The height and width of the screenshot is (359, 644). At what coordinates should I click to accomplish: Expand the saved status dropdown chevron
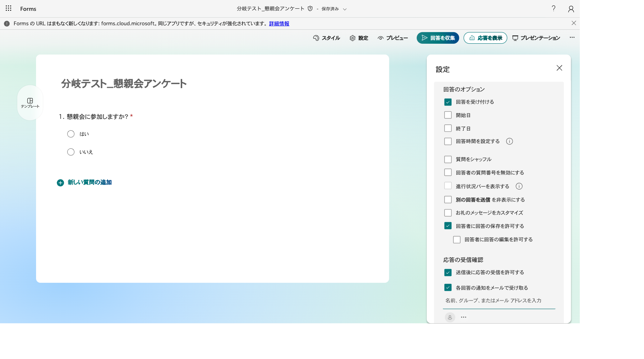point(345,9)
